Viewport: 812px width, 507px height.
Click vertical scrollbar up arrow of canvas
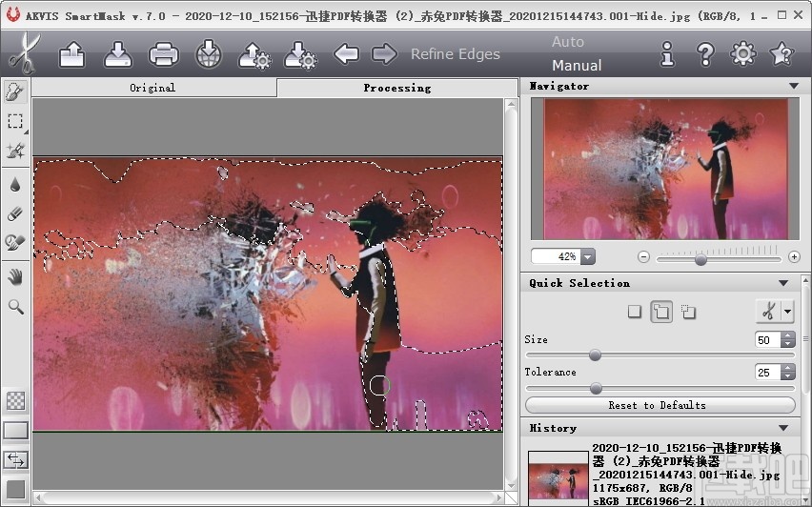511,105
